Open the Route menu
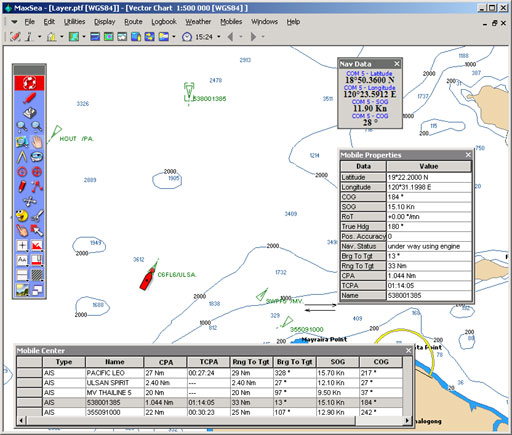512x435 pixels. coord(133,22)
